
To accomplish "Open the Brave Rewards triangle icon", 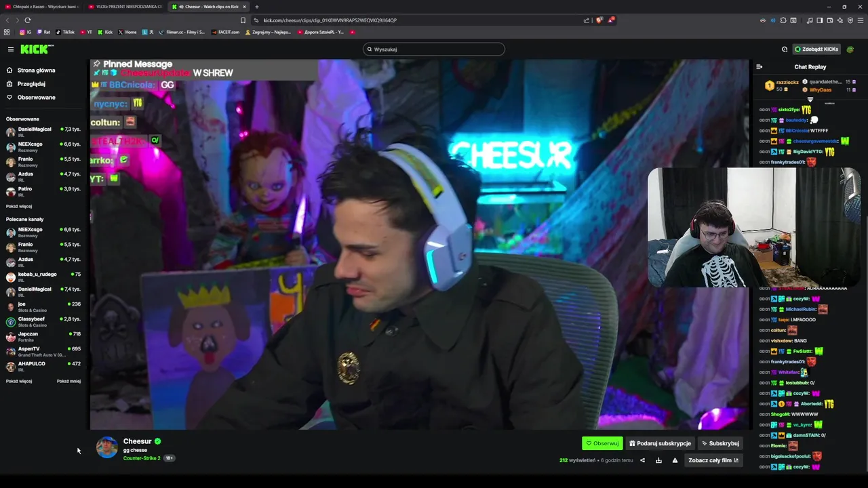I will (611, 20).
